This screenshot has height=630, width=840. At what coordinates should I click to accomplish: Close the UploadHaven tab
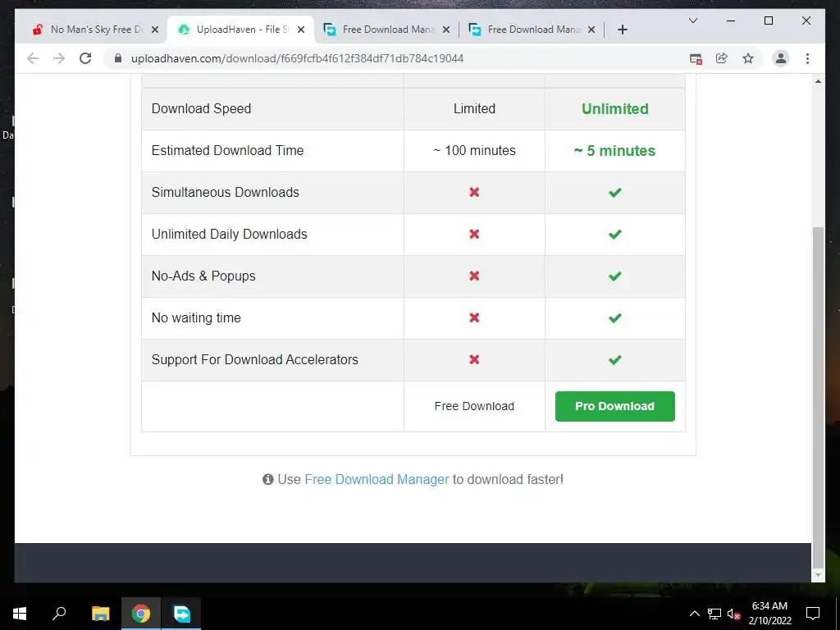(x=301, y=30)
